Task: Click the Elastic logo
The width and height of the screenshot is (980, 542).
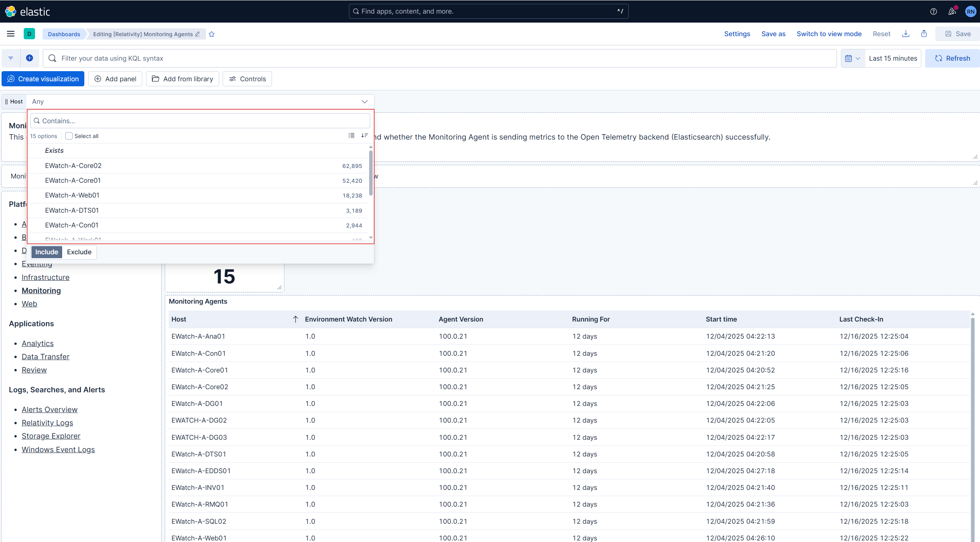Action: coord(27,11)
